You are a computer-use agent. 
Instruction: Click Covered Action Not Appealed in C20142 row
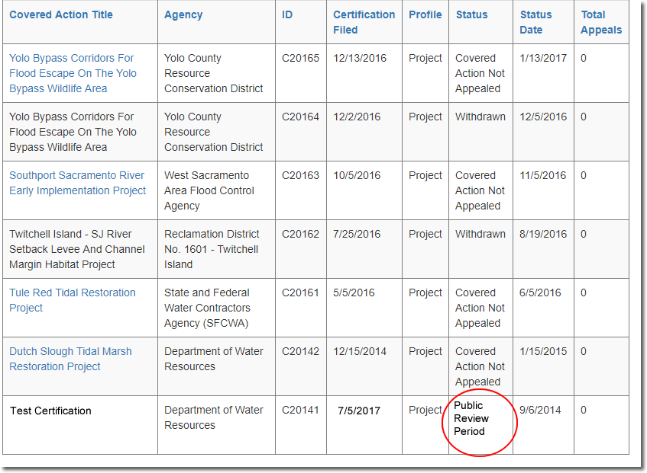click(x=480, y=366)
